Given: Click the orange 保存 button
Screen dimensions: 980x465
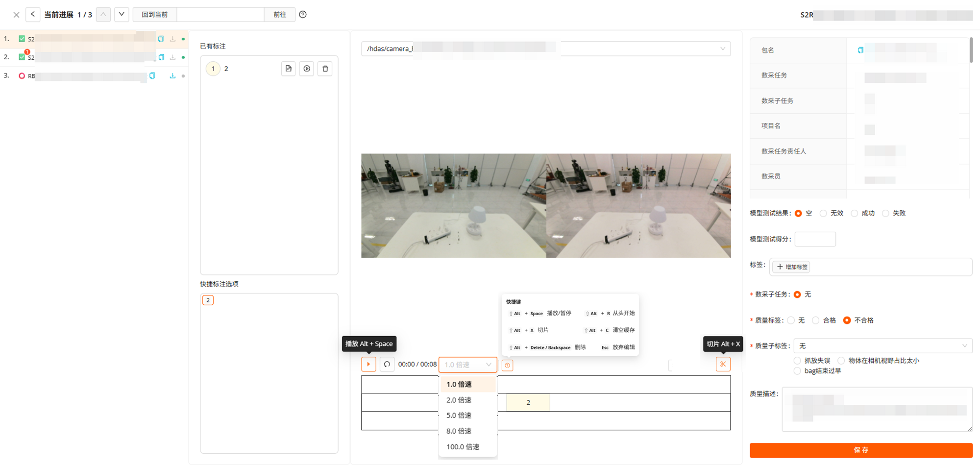Looking at the screenshot, I should tap(860, 450).
